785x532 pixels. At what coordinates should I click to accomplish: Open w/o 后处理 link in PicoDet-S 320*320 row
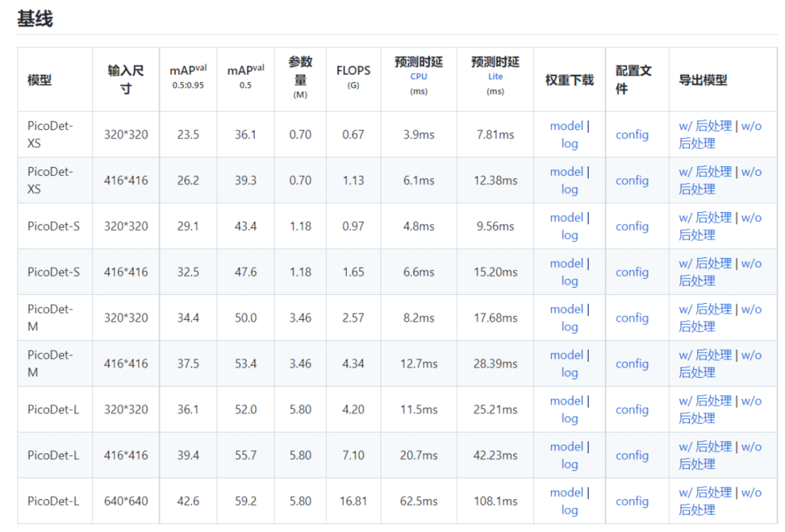(720, 226)
